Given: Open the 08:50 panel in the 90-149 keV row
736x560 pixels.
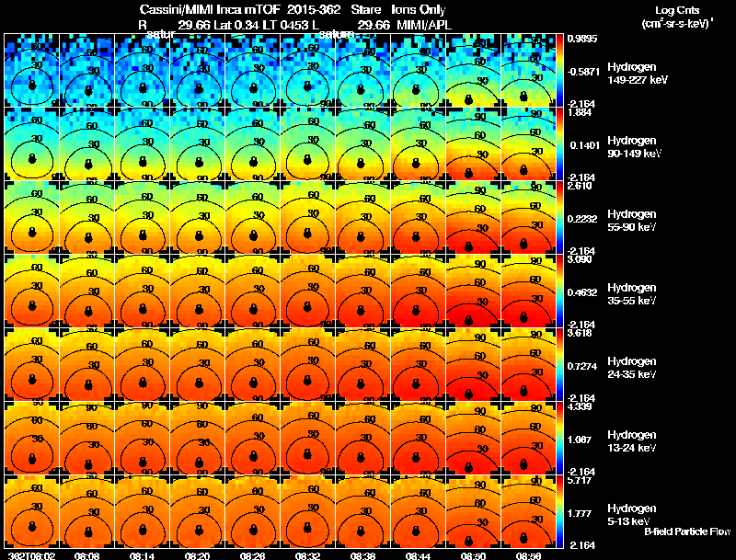Looking at the screenshot, I should pos(473,144).
